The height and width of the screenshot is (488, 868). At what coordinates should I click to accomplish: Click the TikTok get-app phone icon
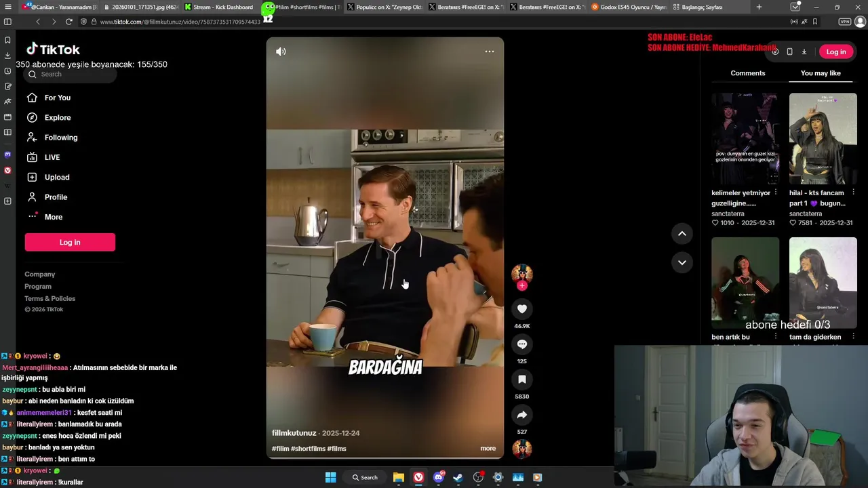[789, 52]
